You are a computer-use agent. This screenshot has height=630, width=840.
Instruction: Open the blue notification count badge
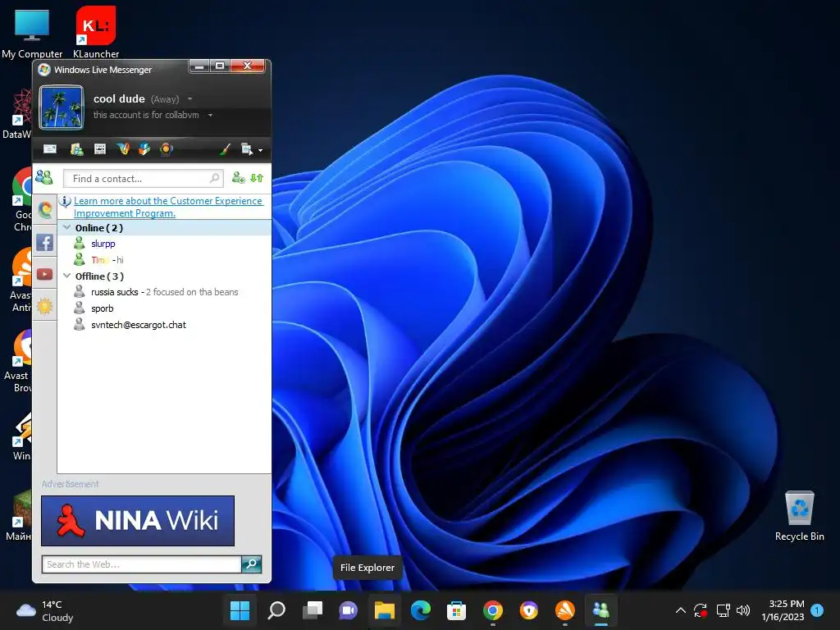pos(817,610)
